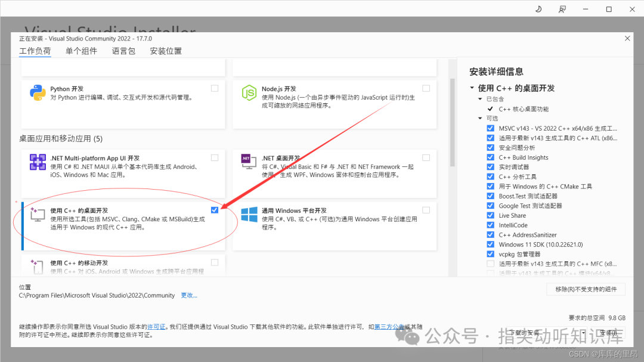
Task: Uncheck the 使用 C++ 的桌面开发 workload
Action: click(x=215, y=210)
